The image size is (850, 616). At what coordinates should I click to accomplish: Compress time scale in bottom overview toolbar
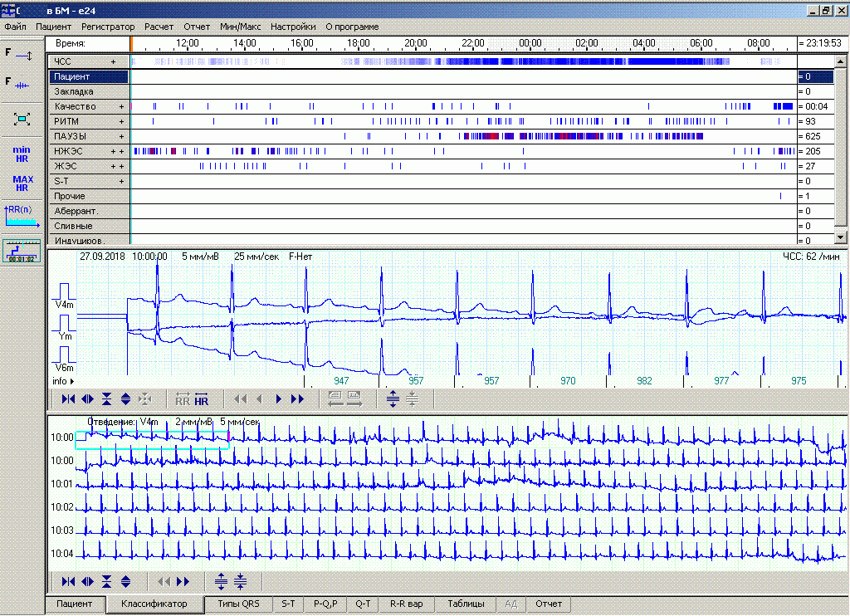pos(69,582)
